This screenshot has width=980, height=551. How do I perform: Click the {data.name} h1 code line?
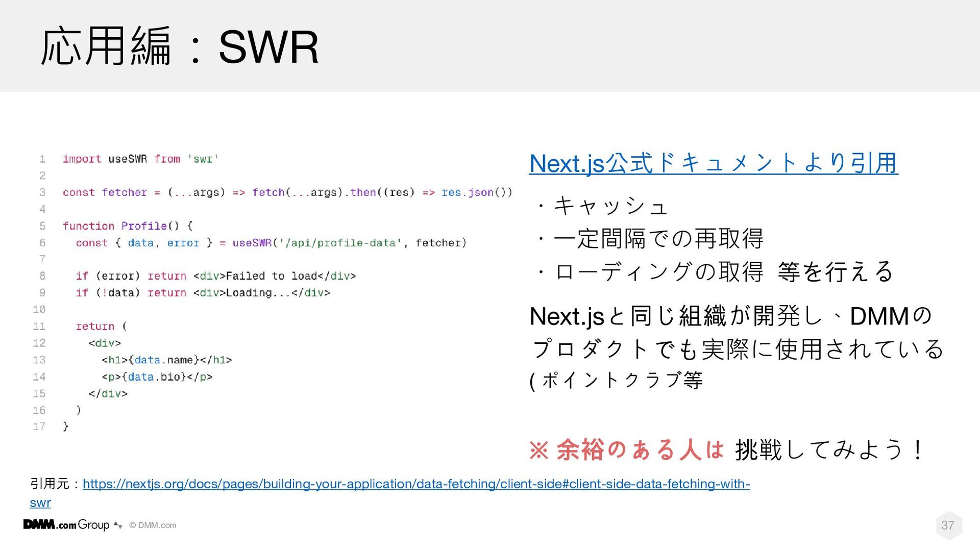[166, 360]
